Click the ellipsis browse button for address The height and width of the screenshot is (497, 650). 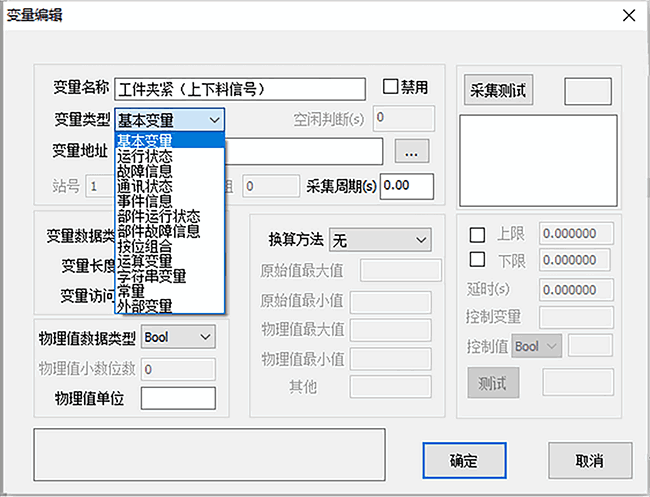[x=411, y=151]
